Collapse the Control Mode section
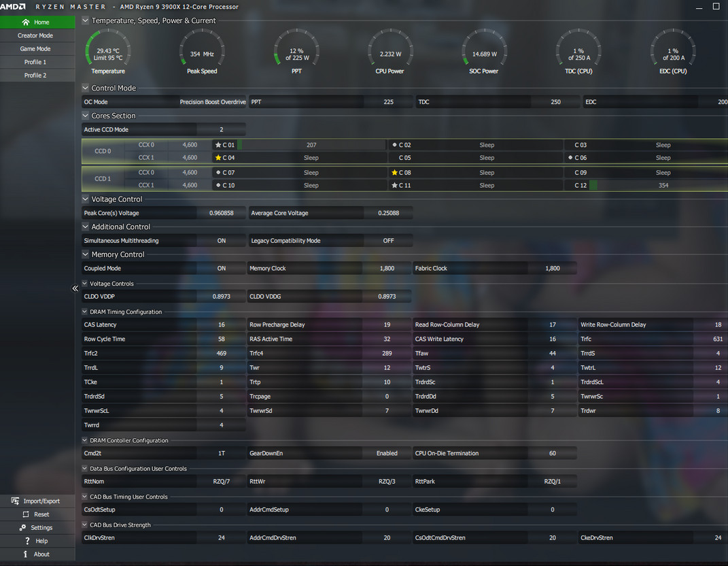 pyautogui.click(x=86, y=88)
